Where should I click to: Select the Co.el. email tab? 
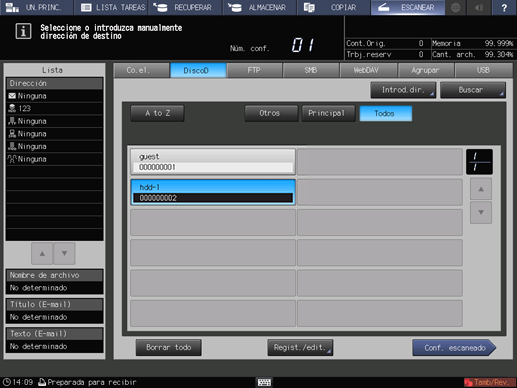[141, 70]
